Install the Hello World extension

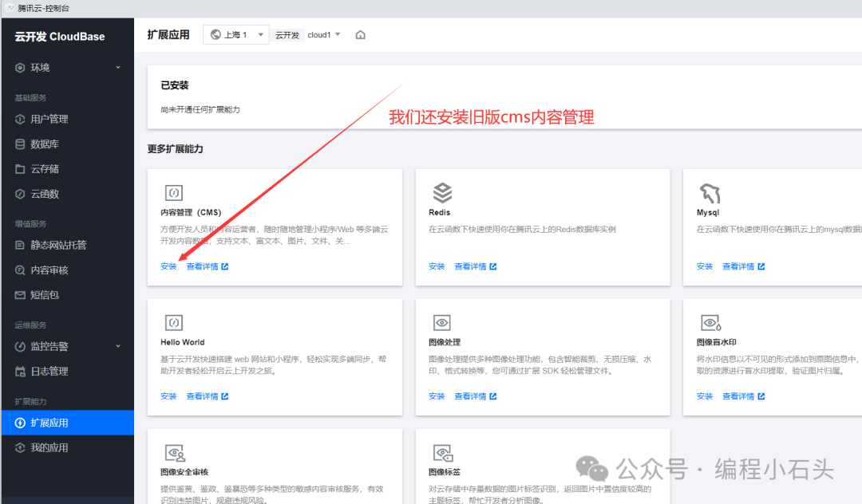click(x=168, y=396)
